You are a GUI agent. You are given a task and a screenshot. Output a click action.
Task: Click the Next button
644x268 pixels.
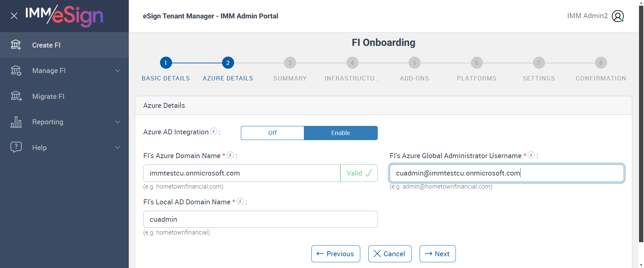pos(437,254)
